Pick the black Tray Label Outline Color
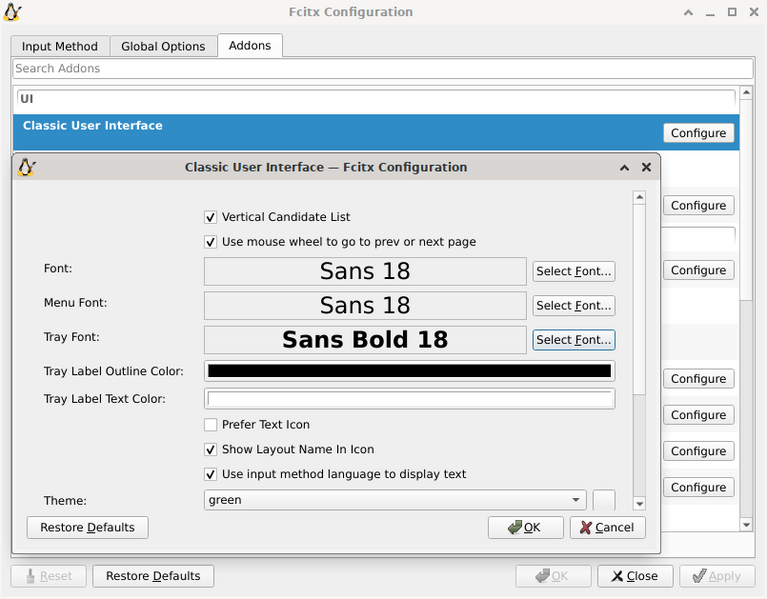The height and width of the screenshot is (599, 767). [x=409, y=371]
